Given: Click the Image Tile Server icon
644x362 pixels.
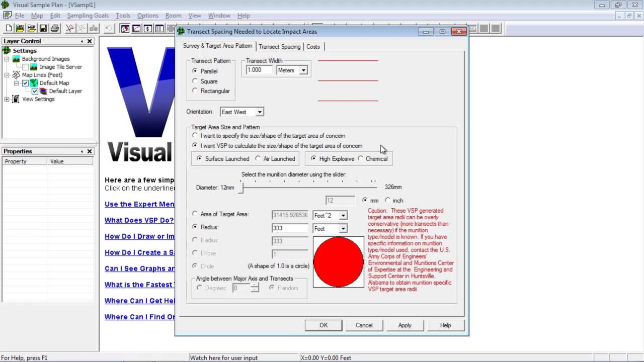Looking at the screenshot, I should pyautogui.click(x=34, y=67).
